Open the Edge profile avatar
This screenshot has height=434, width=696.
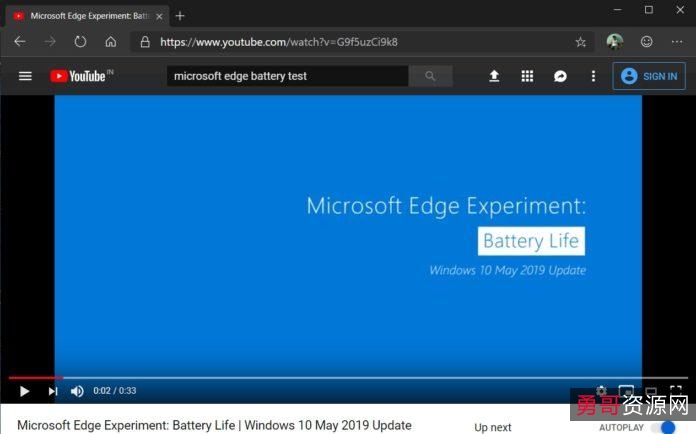[615, 42]
